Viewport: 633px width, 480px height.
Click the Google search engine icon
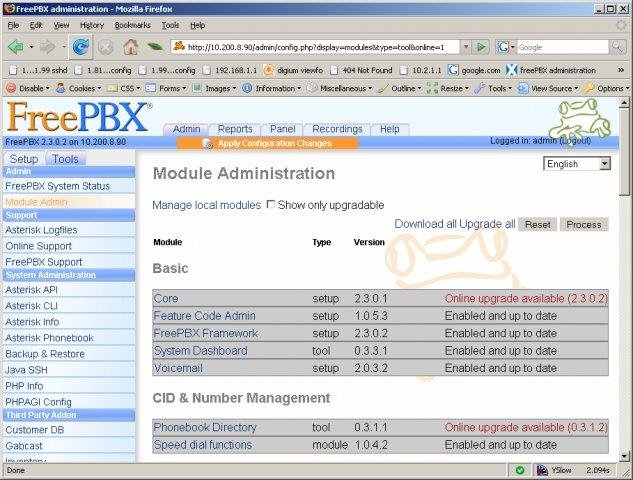pyautogui.click(x=503, y=47)
